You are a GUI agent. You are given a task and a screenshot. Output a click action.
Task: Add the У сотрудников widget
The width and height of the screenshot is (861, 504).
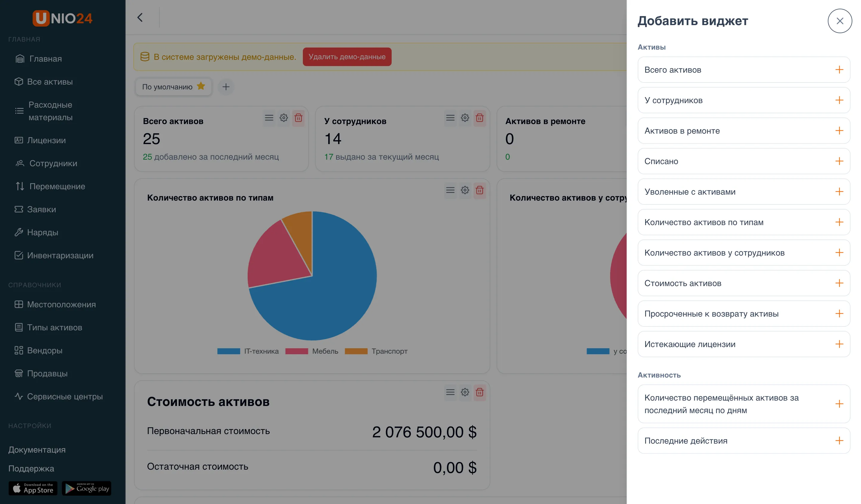coord(839,100)
